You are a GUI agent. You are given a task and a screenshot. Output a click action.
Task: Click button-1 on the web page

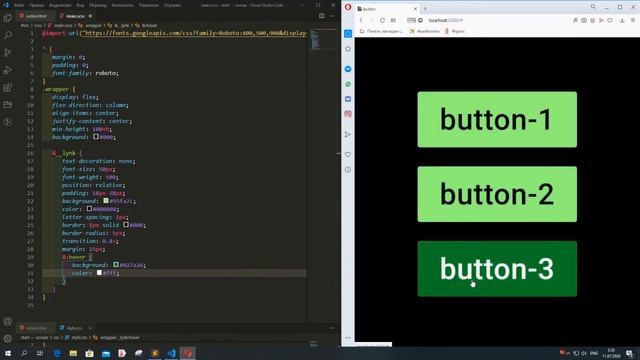click(497, 119)
